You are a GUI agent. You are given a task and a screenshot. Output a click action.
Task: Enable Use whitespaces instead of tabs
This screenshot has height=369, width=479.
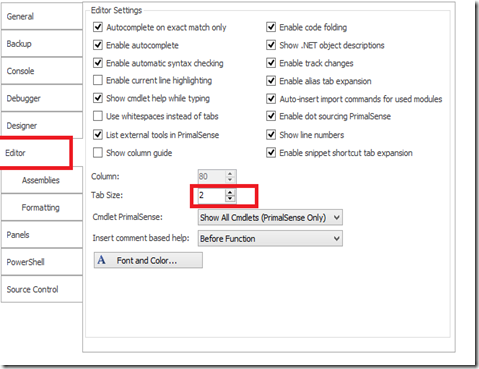(98, 116)
